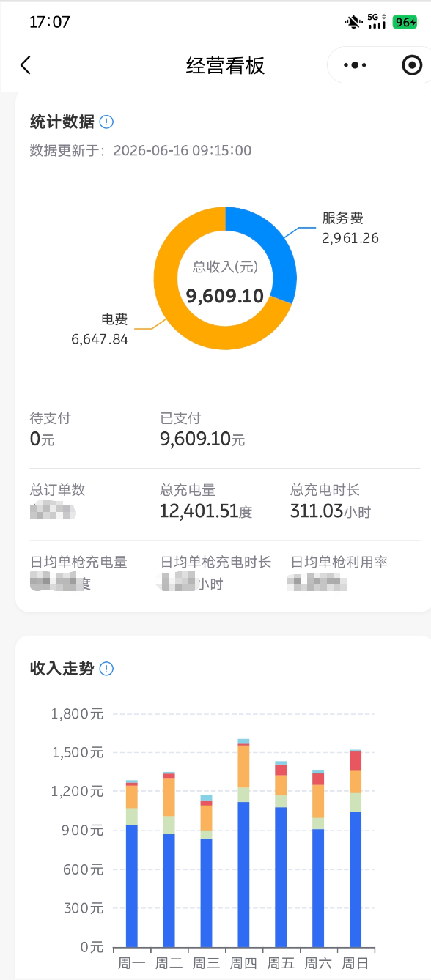
Task: Tap the battery level indicator
Action: point(405,22)
